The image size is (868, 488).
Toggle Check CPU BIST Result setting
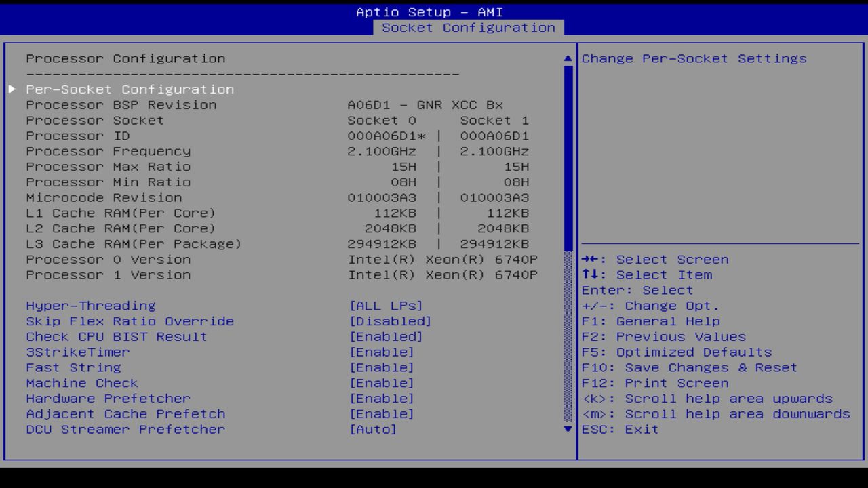(387, 336)
